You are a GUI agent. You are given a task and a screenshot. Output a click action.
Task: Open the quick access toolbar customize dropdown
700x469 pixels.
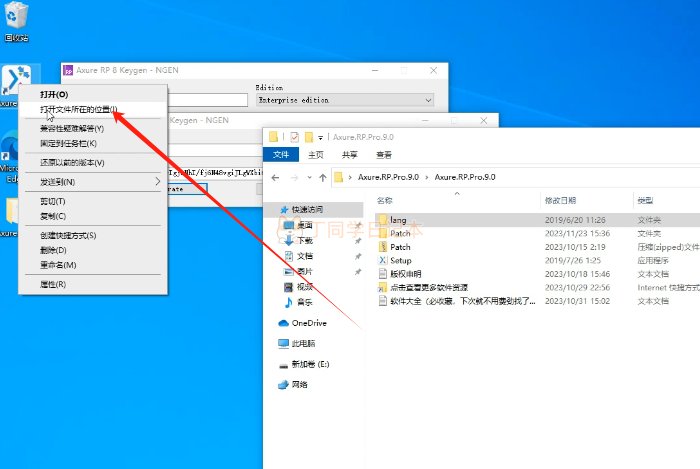320,138
